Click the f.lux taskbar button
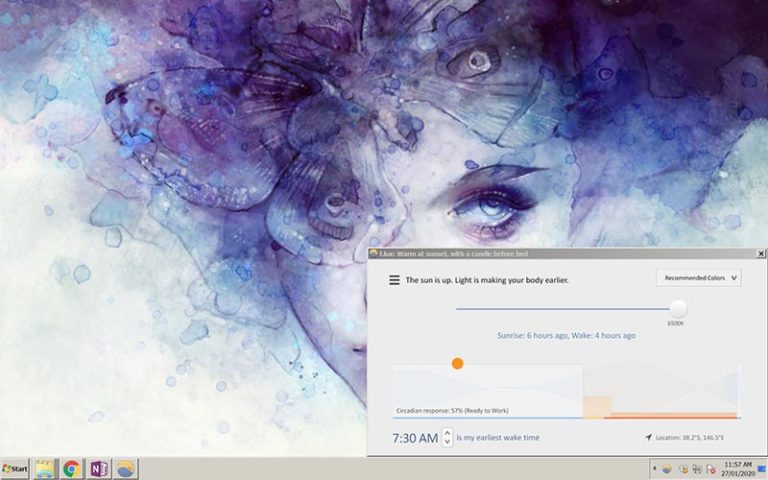768x480 pixels. tap(126, 469)
